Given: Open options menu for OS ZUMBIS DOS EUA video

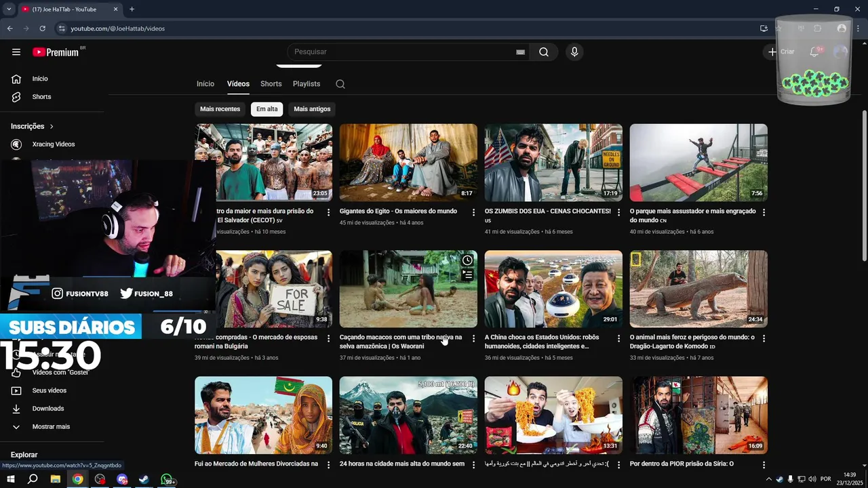Looking at the screenshot, I should 618,212.
